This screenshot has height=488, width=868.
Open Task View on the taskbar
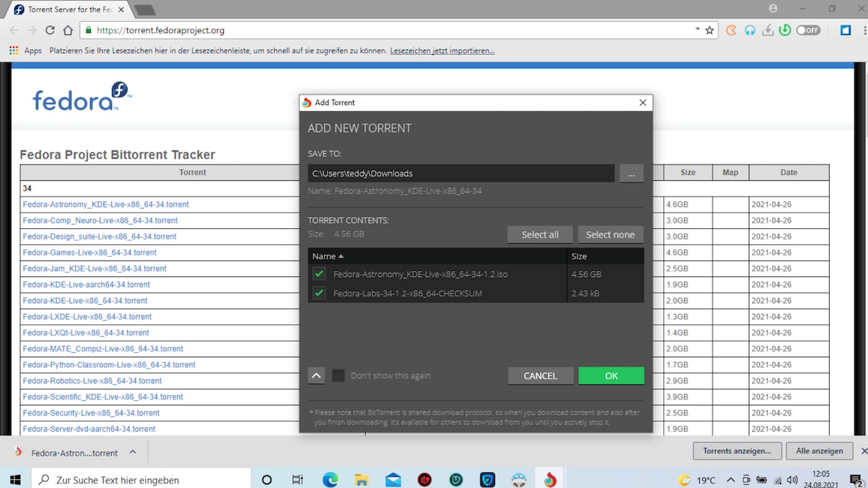point(298,480)
